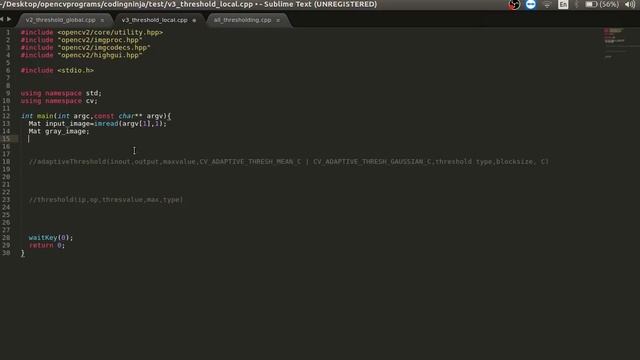Open the OBS icon in system tray
Image resolution: width=640 pixels, height=360 pixels.
coord(514,4)
